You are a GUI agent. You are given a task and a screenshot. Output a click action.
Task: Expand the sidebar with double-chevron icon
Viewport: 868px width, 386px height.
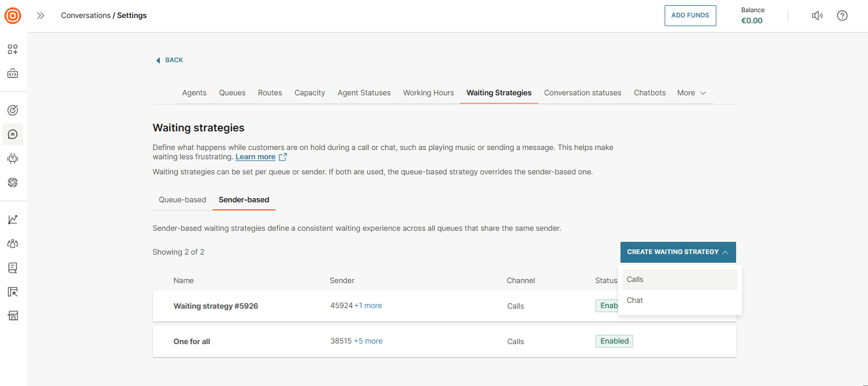click(x=41, y=16)
